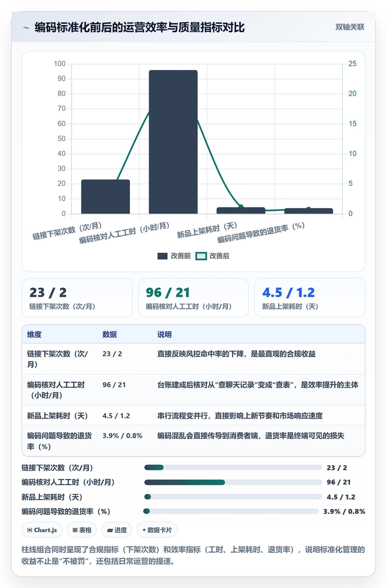Click the chart title 编码标准化前后的运营效率与质量指标对比

coord(140,27)
